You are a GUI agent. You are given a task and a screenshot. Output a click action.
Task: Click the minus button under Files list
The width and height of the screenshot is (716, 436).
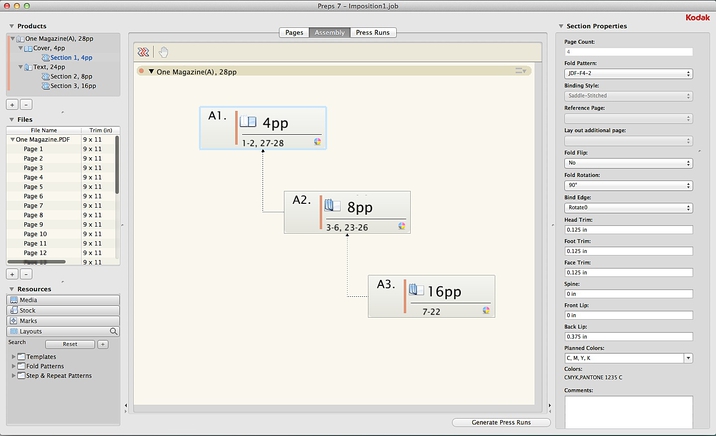(x=26, y=273)
